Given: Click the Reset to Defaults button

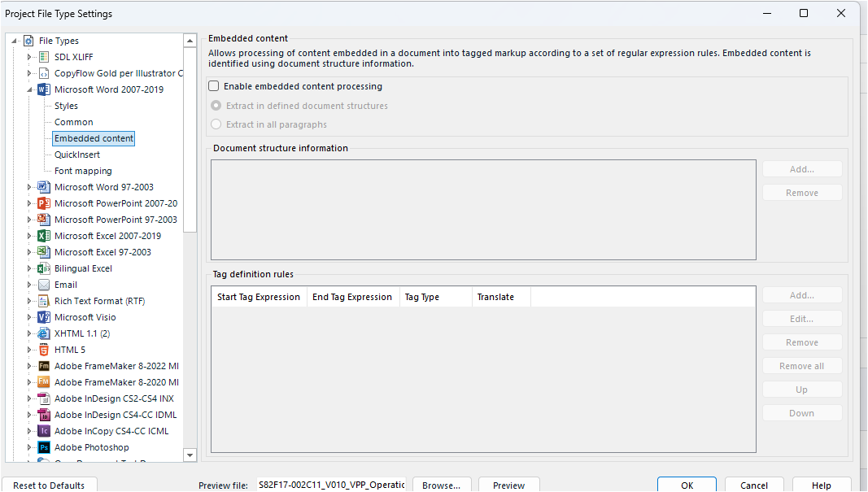Looking at the screenshot, I should coord(49,484).
